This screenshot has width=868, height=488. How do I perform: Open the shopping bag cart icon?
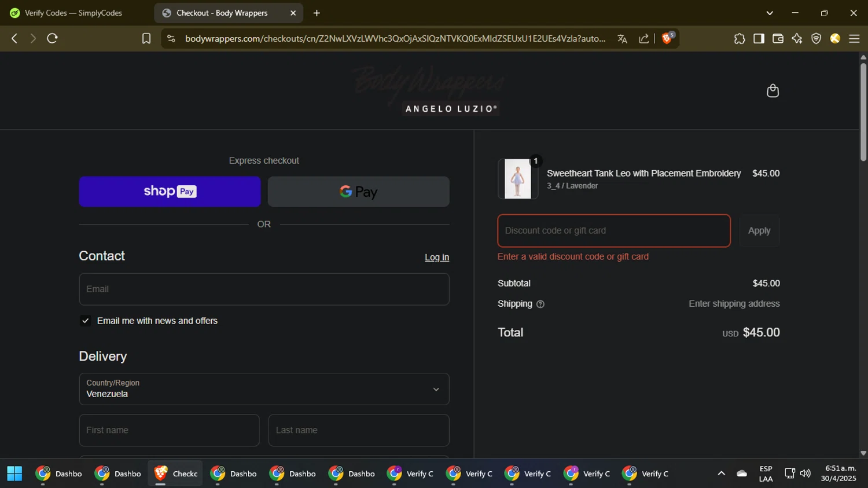point(773,91)
